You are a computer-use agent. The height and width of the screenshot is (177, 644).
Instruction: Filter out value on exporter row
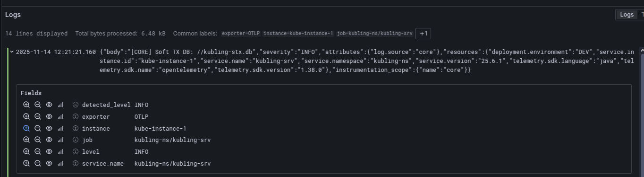pyautogui.click(x=38, y=116)
